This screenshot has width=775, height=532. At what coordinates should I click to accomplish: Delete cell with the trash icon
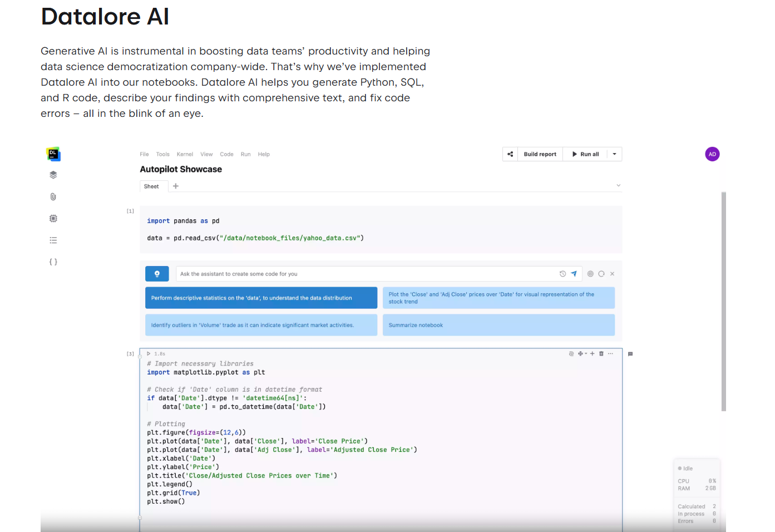pos(601,353)
